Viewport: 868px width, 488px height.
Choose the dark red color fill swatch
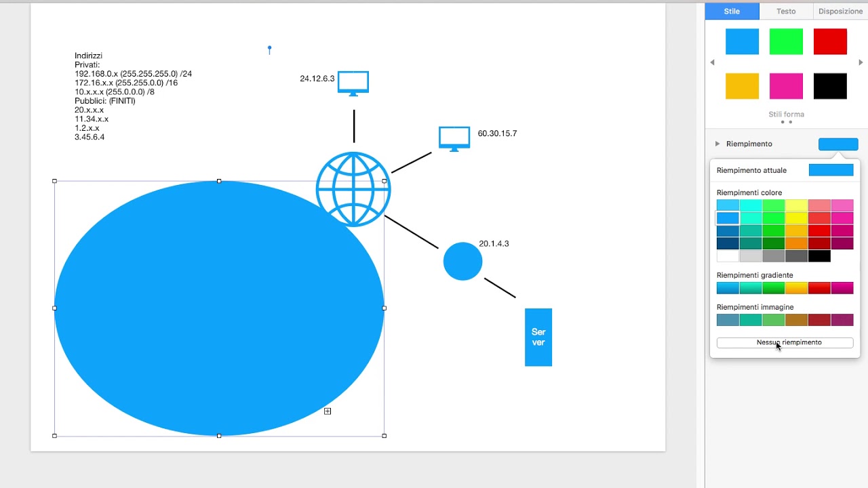click(819, 243)
